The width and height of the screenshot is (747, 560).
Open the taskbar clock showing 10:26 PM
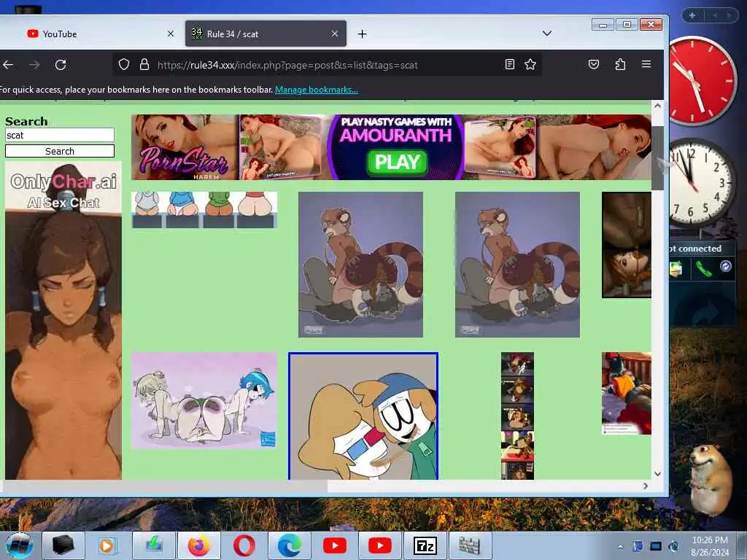(710, 546)
